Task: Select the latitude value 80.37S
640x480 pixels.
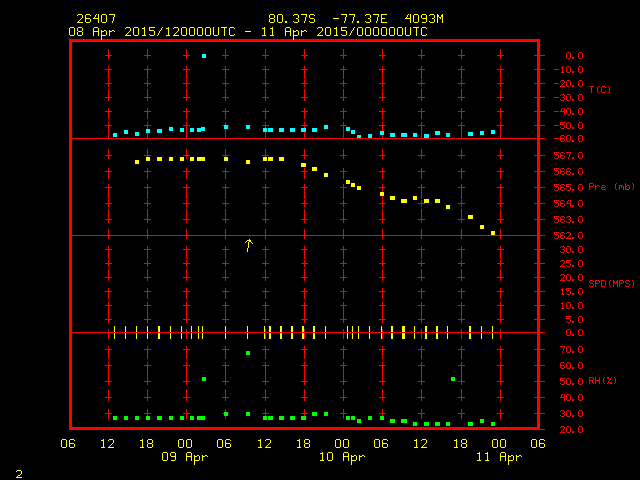Action: [292, 19]
